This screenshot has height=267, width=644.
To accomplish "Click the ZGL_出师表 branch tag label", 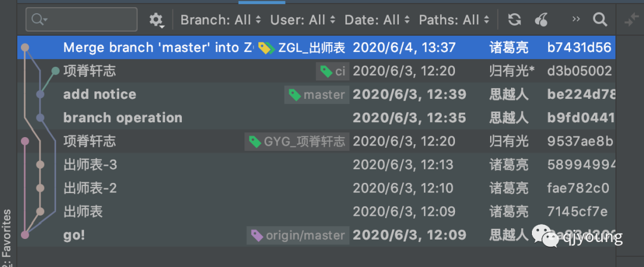I will coord(303,48).
